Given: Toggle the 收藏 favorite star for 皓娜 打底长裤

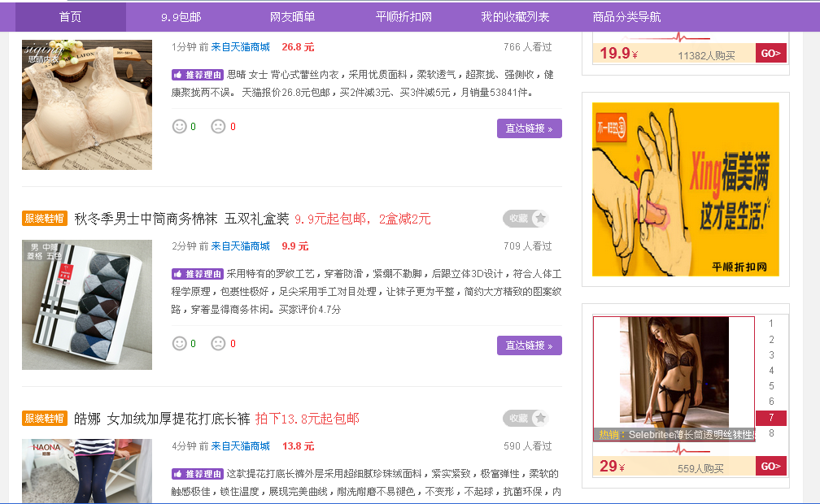Looking at the screenshot, I should click(526, 419).
